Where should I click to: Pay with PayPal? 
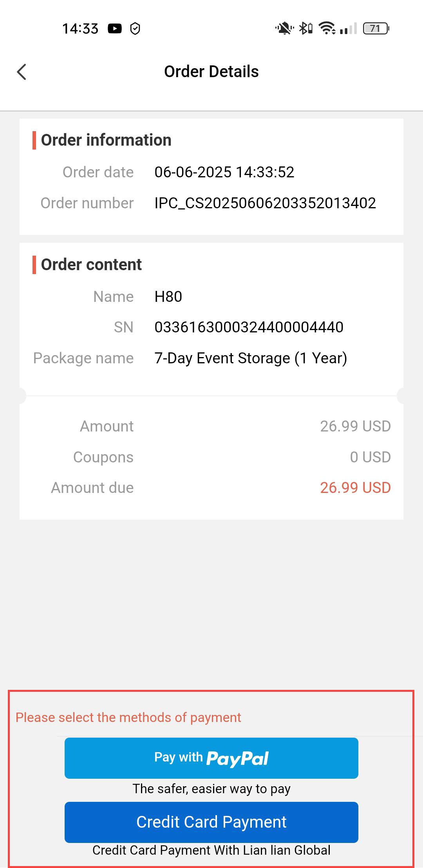click(x=211, y=758)
